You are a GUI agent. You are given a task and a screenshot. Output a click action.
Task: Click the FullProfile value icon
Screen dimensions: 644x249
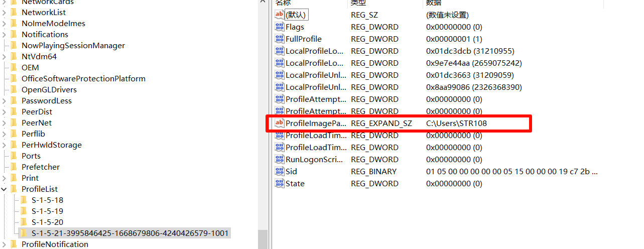tap(280, 39)
